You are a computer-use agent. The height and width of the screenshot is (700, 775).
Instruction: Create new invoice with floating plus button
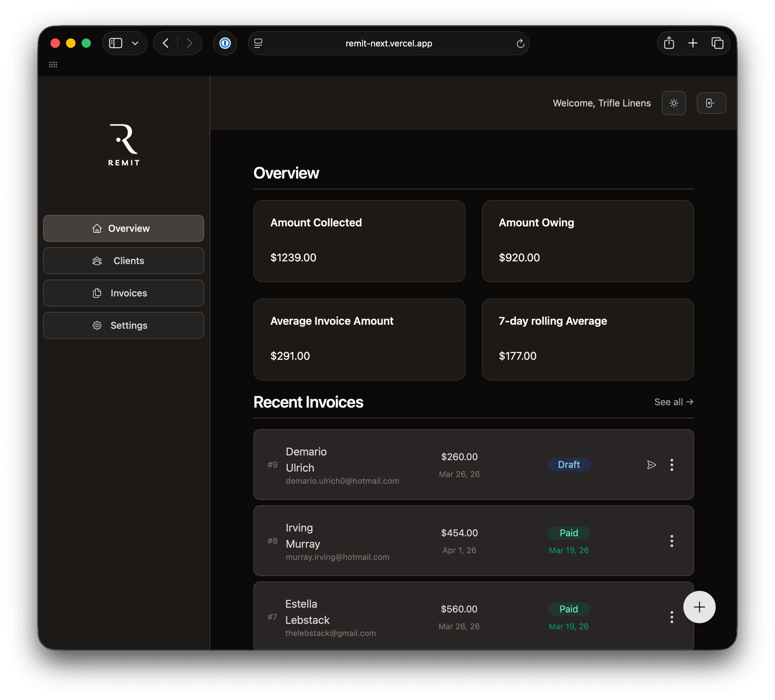tap(699, 607)
